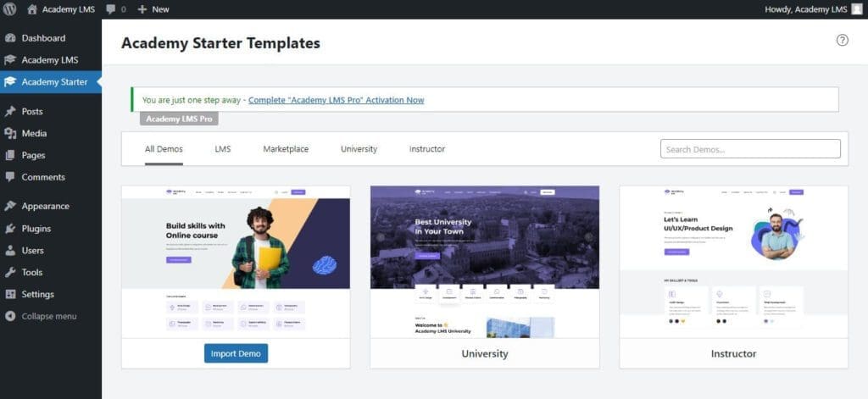This screenshot has height=399, width=868.
Task: Click the plus New icon
Action: click(142, 9)
